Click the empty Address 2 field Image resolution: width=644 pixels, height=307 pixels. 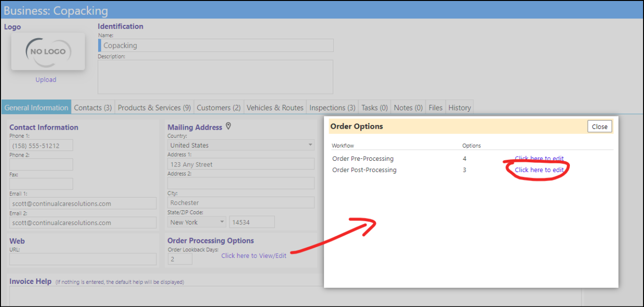coord(241,183)
